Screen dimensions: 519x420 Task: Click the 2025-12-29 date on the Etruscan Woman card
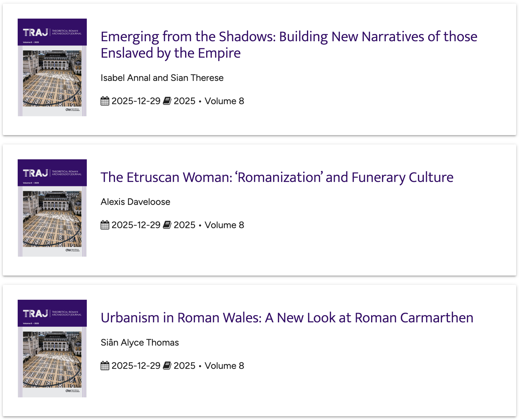click(136, 225)
